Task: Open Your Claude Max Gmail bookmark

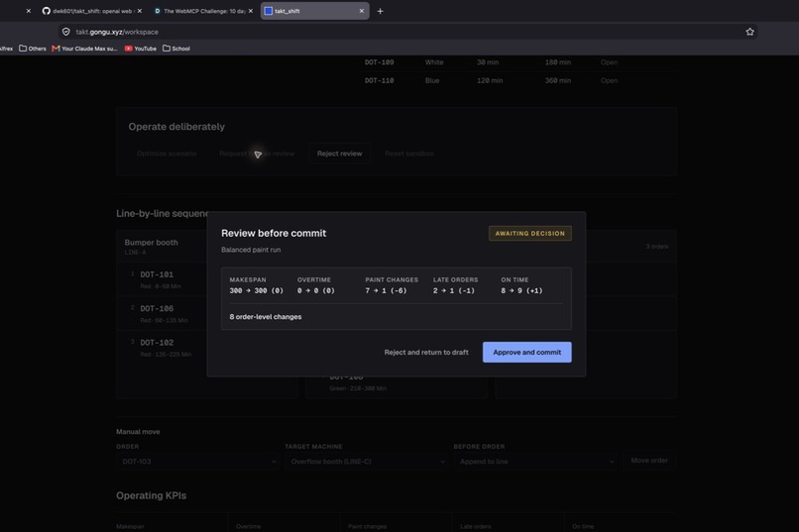Action: [84, 49]
